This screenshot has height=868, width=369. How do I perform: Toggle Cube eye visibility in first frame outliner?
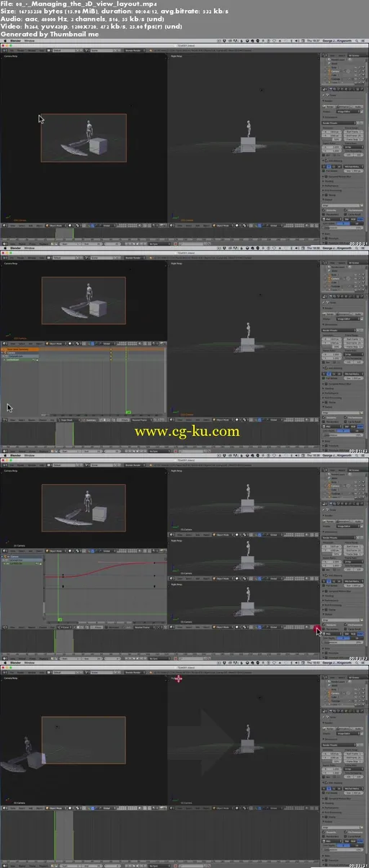(355, 75)
